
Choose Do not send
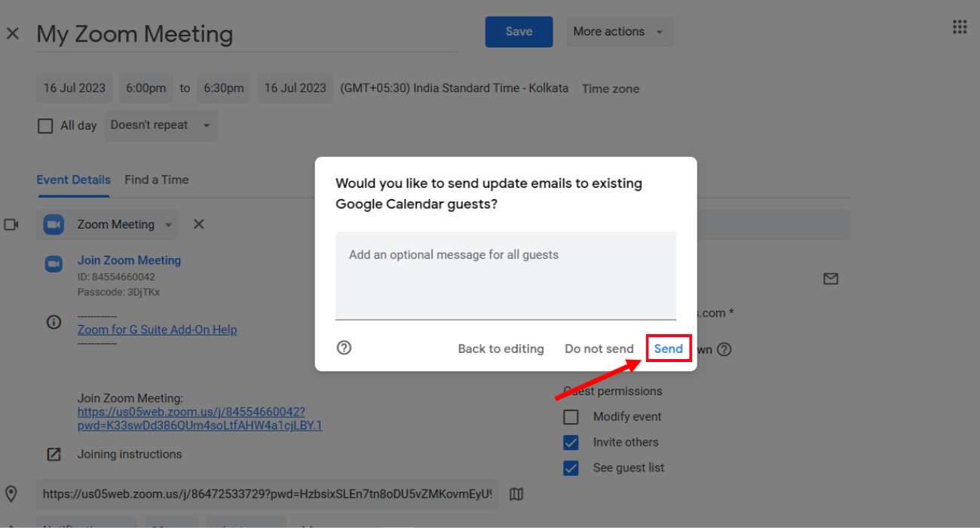pyautogui.click(x=599, y=348)
